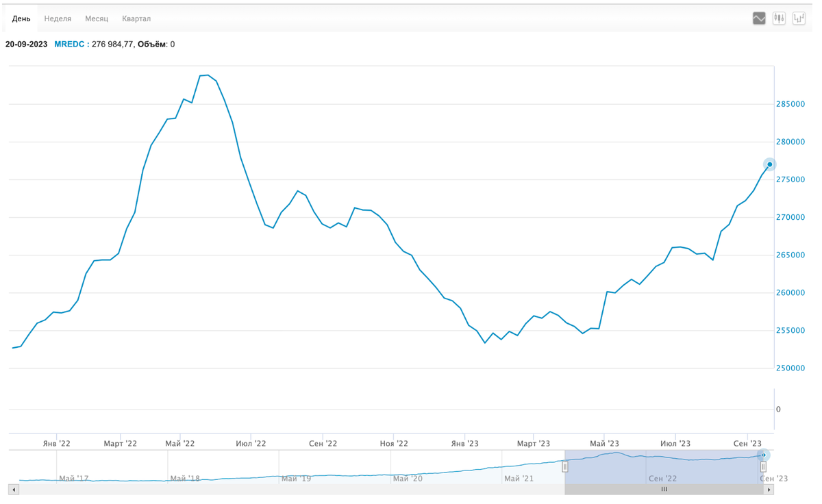This screenshot has height=504, width=822.
Task: Click the Сен '22 x-axis label on main chart
Action: click(x=323, y=444)
